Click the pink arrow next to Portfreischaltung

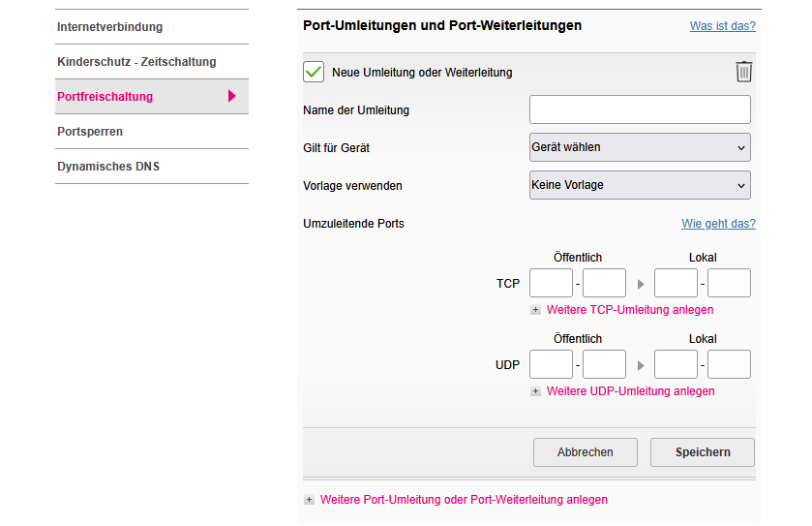point(232,96)
